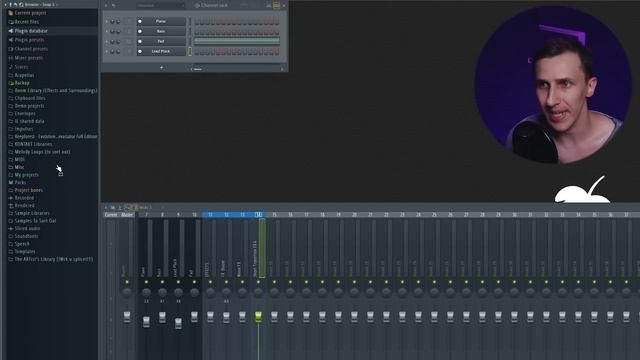The width and height of the screenshot is (640, 360).
Task: Expand the Demo projects folder
Action: coord(29,106)
